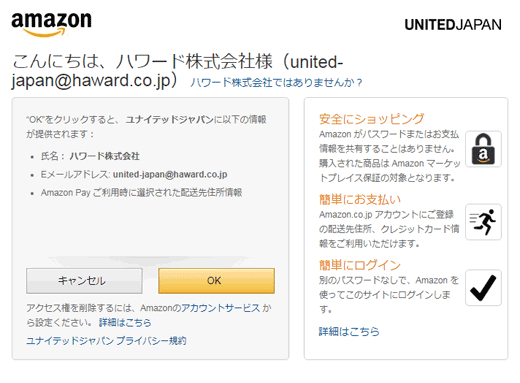This screenshot has width=520, height=383.
Task: Click the 安全にショッピング heading
Action: pyautogui.click(x=372, y=119)
